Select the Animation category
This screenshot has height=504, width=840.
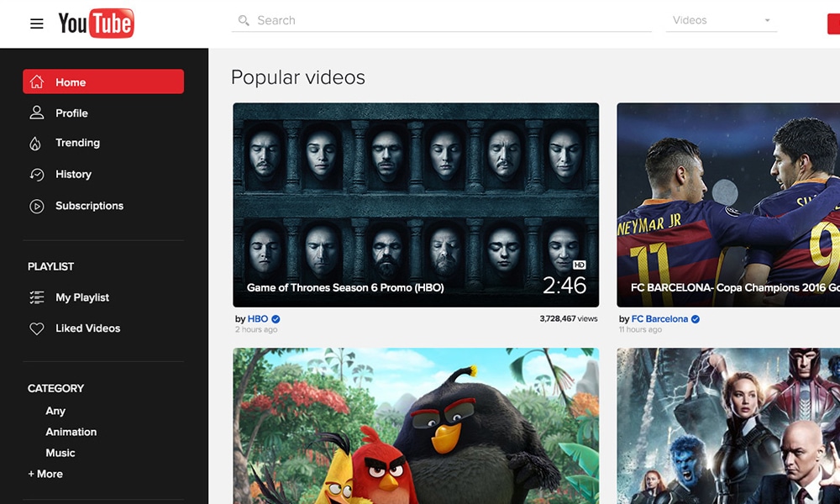pyautogui.click(x=71, y=432)
